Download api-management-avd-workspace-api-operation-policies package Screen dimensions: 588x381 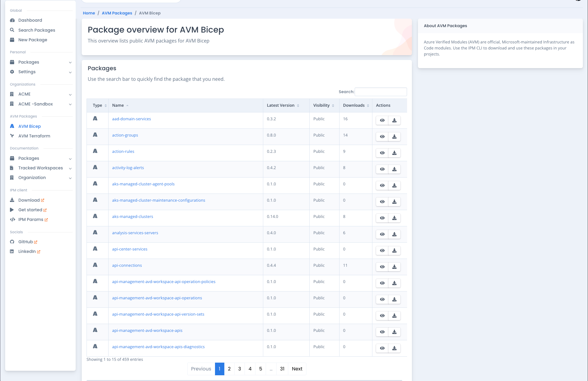(x=394, y=283)
